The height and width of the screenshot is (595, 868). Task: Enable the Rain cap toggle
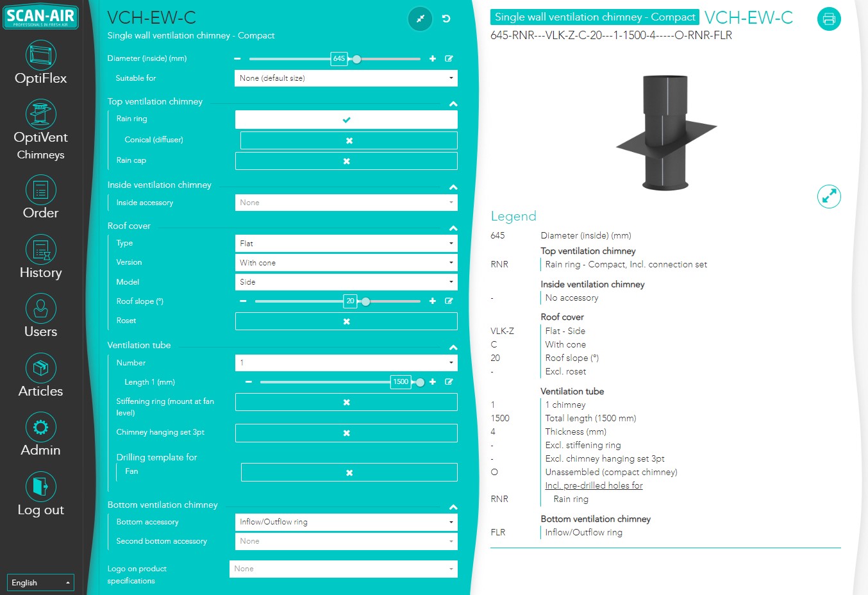click(x=346, y=161)
